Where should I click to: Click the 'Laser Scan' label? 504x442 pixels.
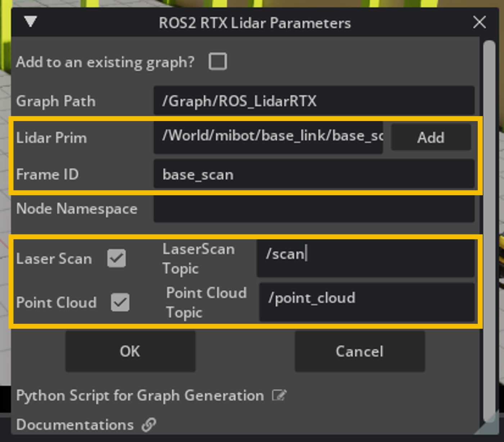click(54, 259)
